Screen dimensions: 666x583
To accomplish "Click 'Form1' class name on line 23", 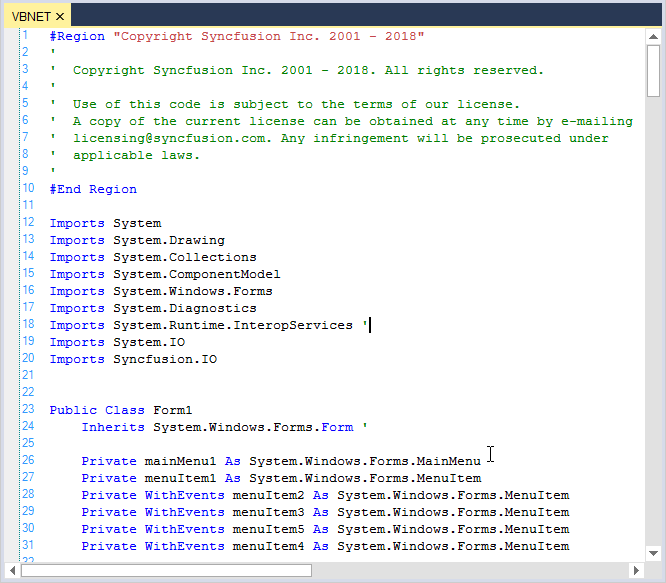I will [173, 410].
